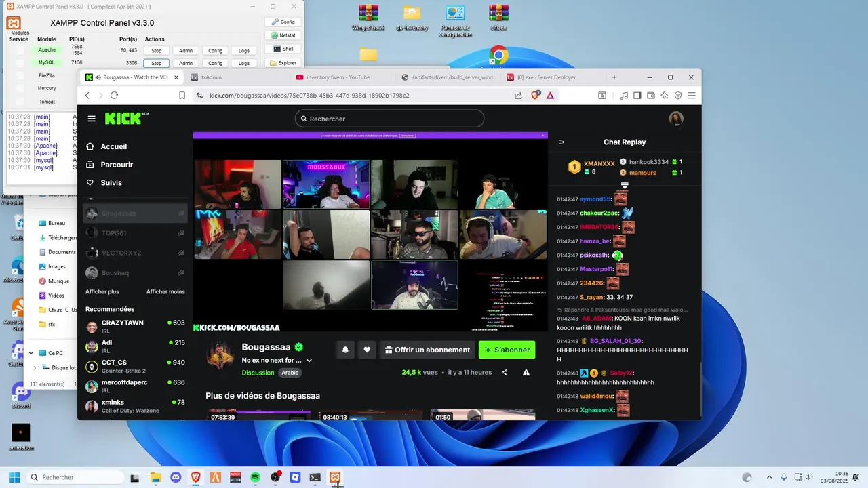Open the 08:40:13 video thumbnail

[x=370, y=415]
